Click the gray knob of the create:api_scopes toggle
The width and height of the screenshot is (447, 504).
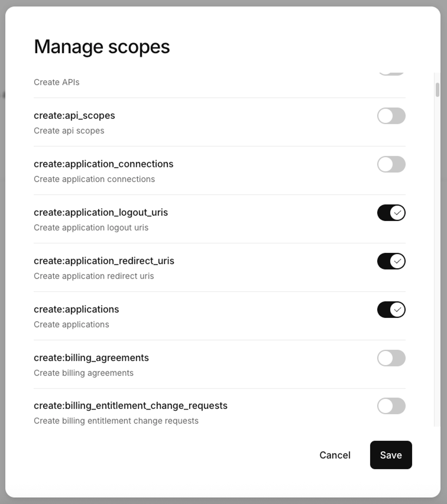385,116
